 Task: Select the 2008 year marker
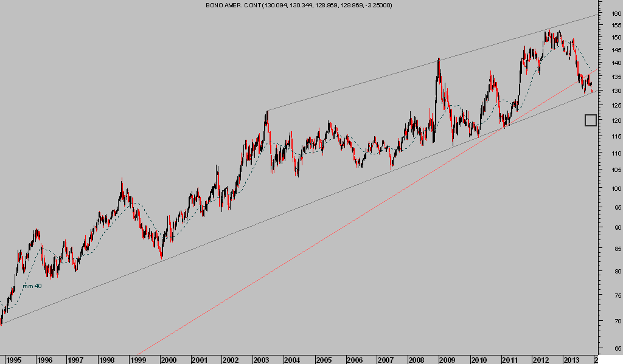click(x=417, y=360)
